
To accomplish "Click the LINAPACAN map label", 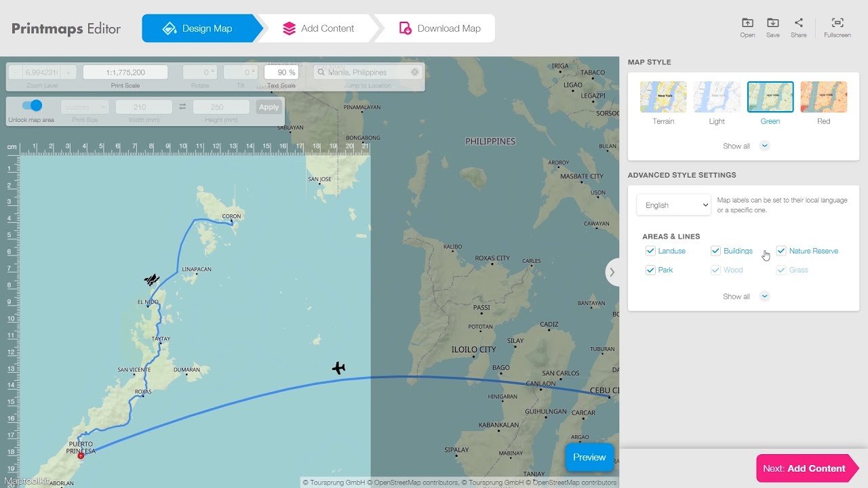I will (x=197, y=270).
